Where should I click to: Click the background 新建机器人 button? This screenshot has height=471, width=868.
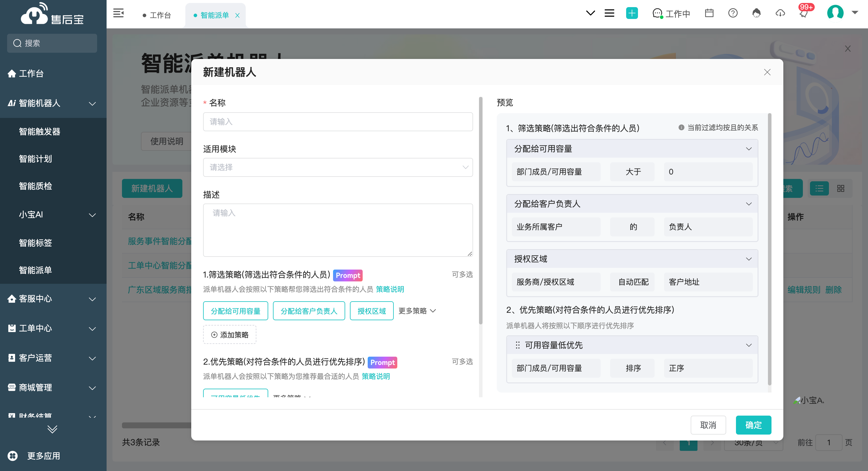coord(152,188)
